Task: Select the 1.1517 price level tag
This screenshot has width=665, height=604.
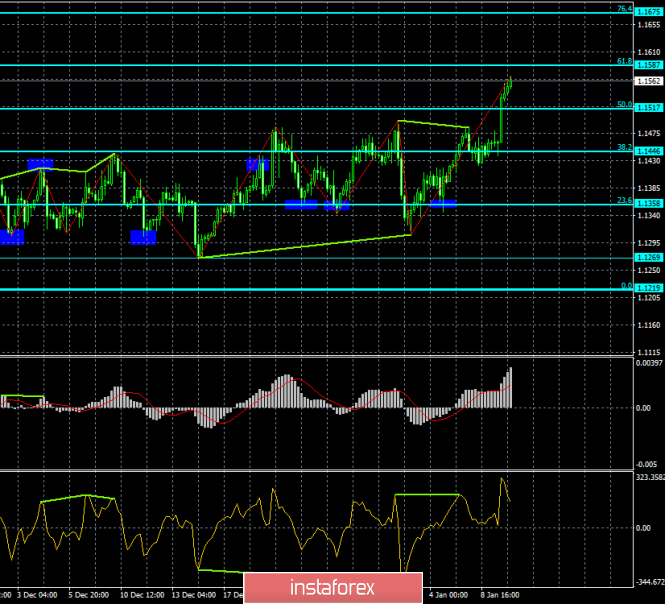Action: click(650, 106)
